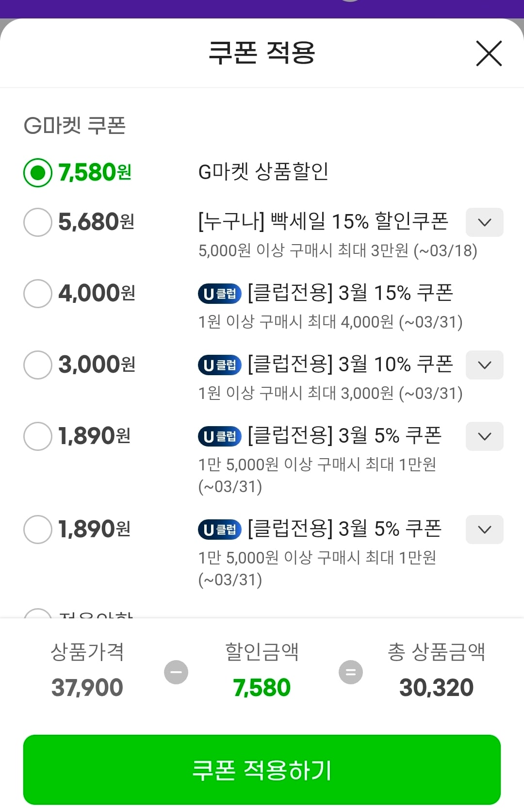Select the 5,680원 빡세일 15% coupon
Image resolution: width=524 pixels, height=812 pixels.
point(38,222)
